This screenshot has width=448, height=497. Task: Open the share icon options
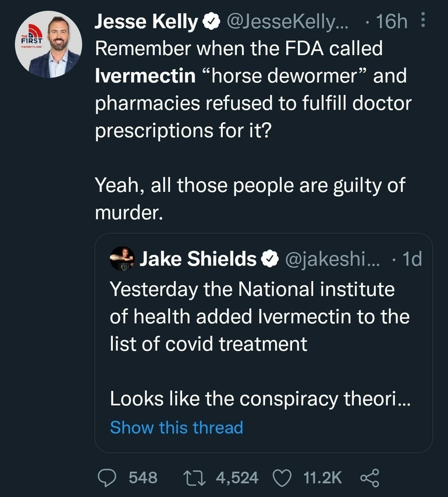tap(369, 478)
